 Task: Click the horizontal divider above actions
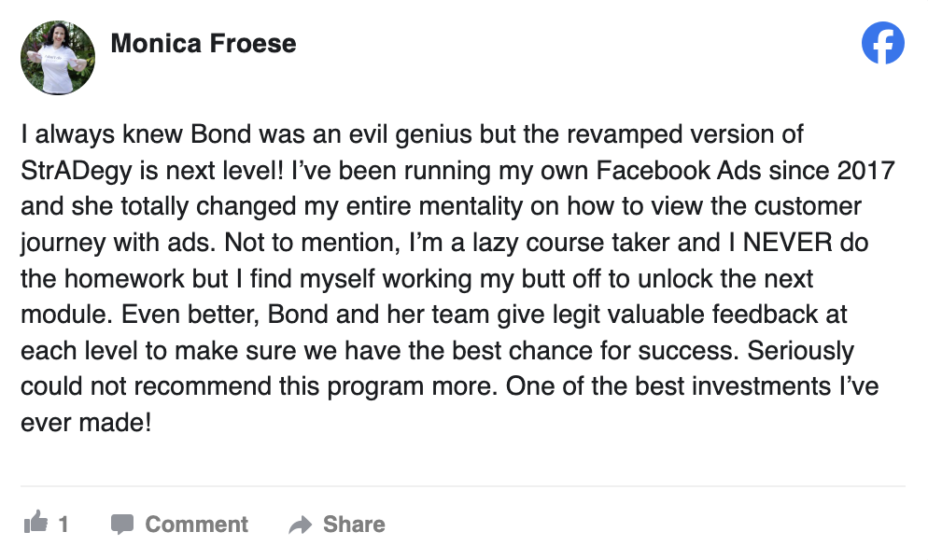tap(463, 486)
